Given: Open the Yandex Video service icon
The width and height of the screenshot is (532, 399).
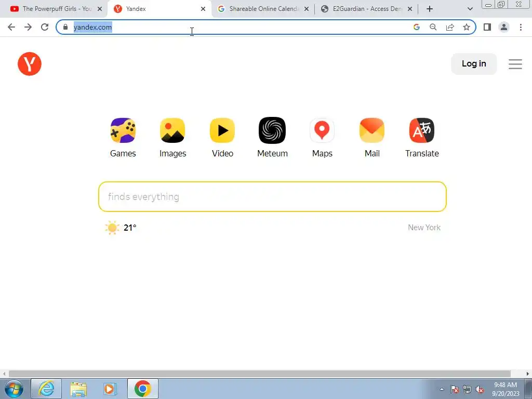Looking at the screenshot, I should (x=222, y=130).
